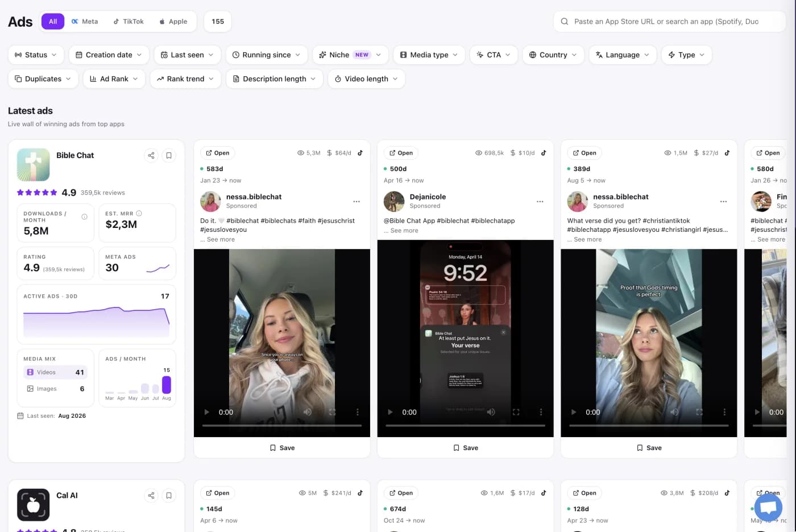The image size is (796, 532).
Task: Open the 389d ad via Open button
Action: coord(584,153)
